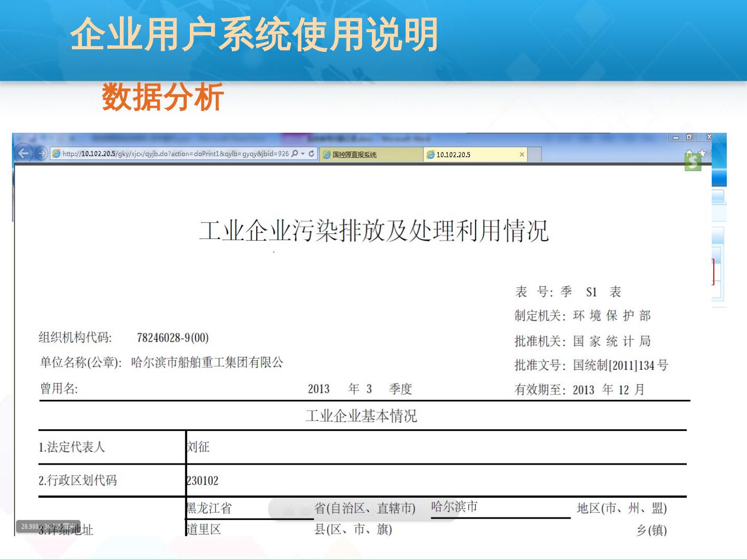747x560 pixels.
Task: Select the 10.102.20.5 browser tab
Action: coord(469,155)
